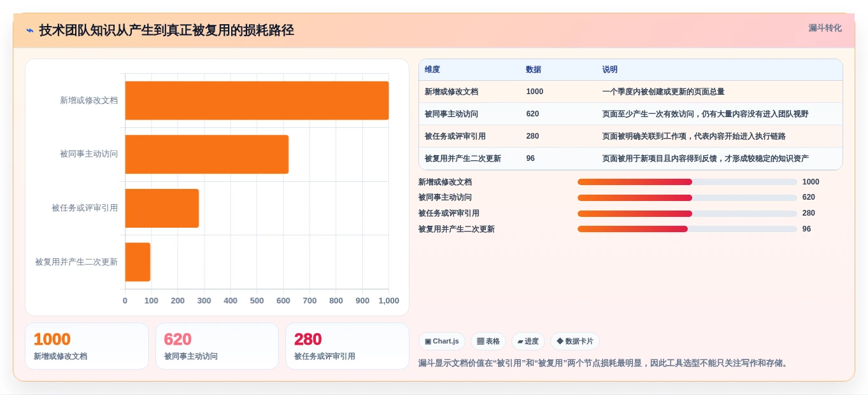Select the 表格 chip
Screen dimensions: 868x395
[x=488, y=341]
